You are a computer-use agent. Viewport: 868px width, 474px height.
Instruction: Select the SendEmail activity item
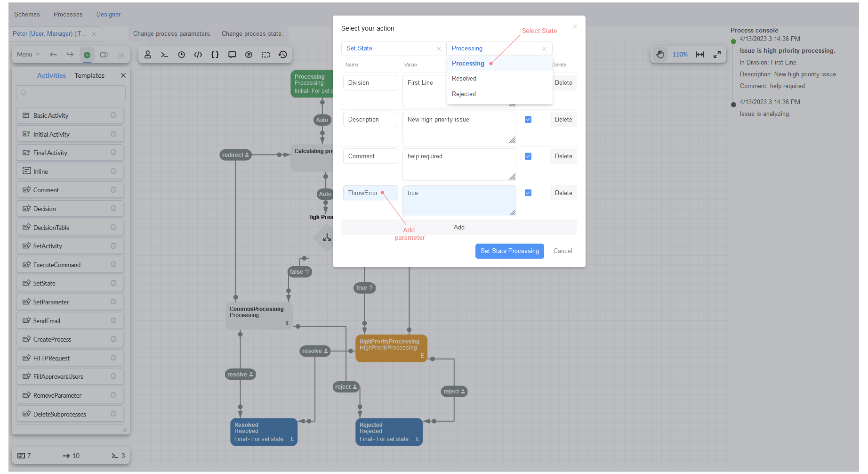70,321
